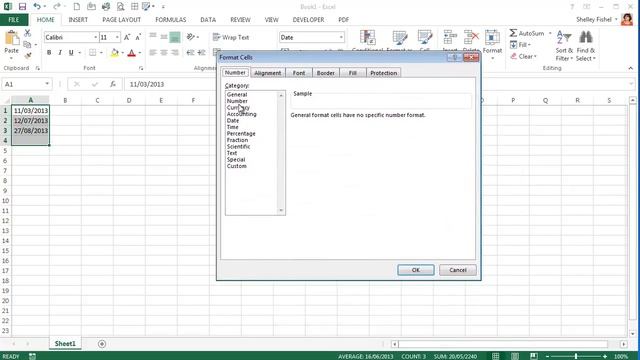Switch to the INSERT ribbon tab
Viewport: 640px width, 360px height.
click(78, 20)
